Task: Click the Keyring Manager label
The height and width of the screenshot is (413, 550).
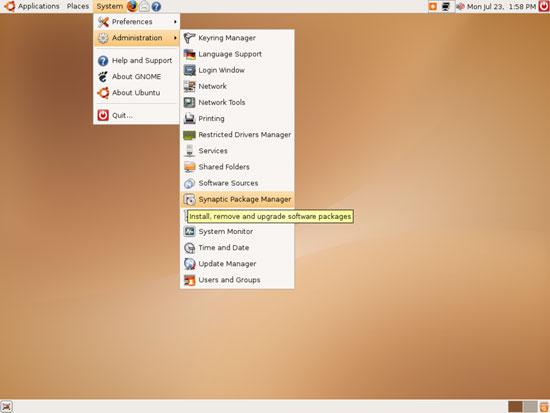Action: coord(227,38)
